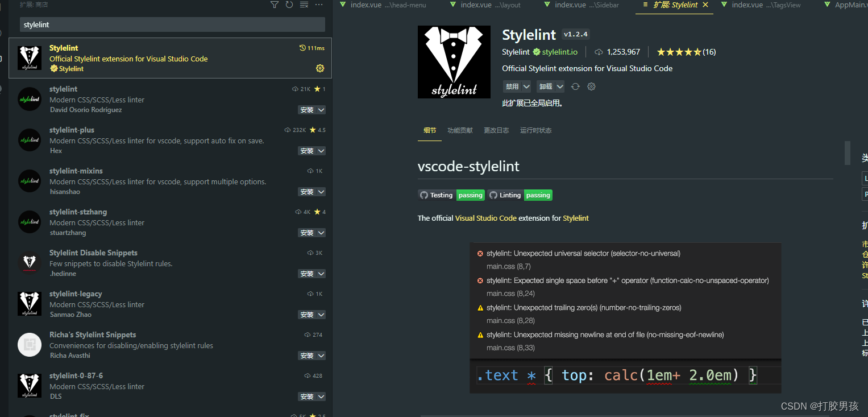868x417 pixels.
Task: Open install dropdown for stylelint-stzhang
Action: 321,233
